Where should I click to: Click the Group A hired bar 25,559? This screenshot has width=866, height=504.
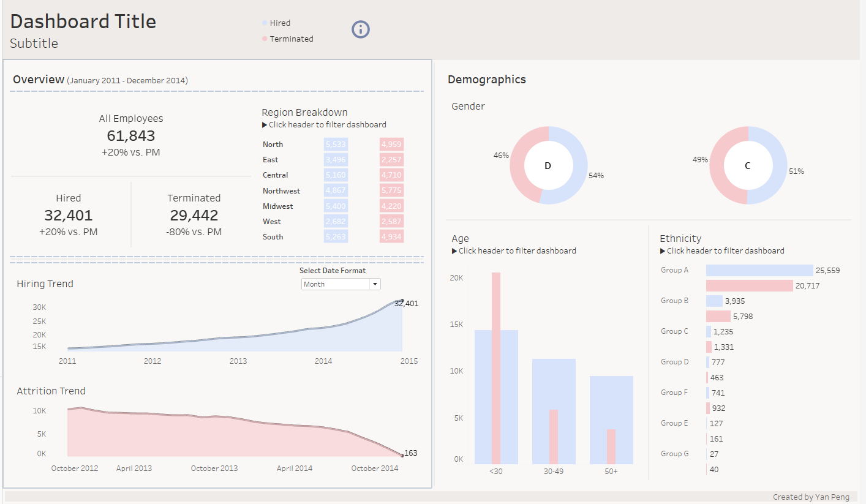tap(759, 270)
